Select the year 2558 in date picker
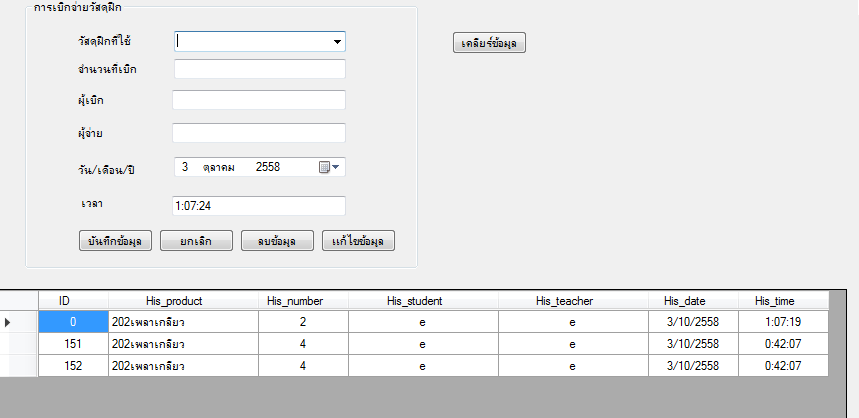 pyautogui.click(x=268, y=167)
